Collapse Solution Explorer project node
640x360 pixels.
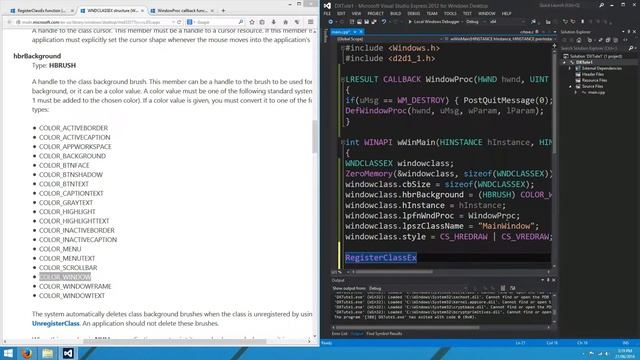[x=565, y=62]
